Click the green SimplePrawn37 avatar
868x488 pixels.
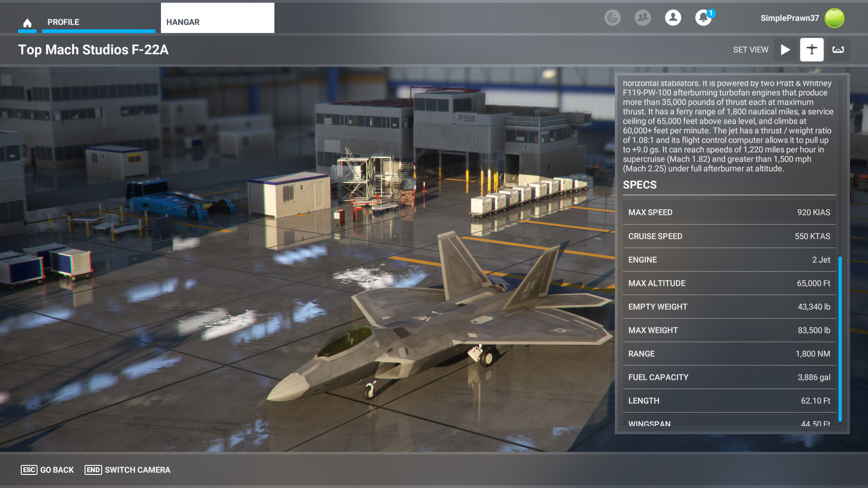(x=834, y=18)
